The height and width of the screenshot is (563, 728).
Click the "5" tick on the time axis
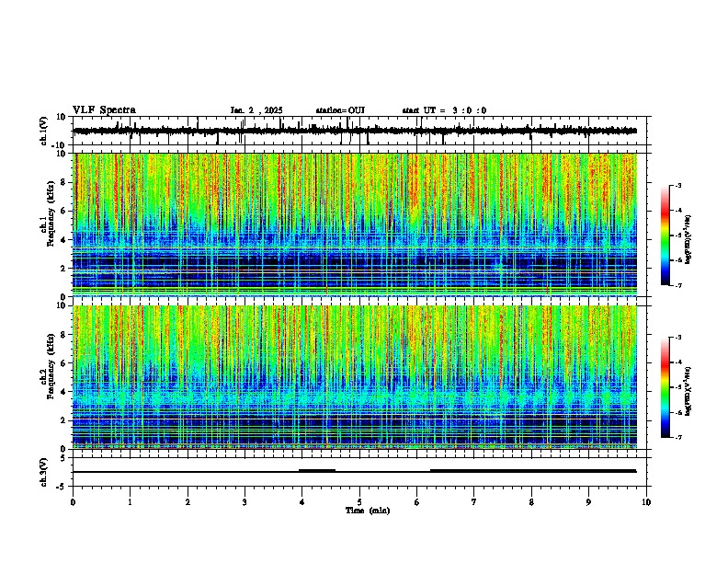pyautogui.click(x=359, y=502)
